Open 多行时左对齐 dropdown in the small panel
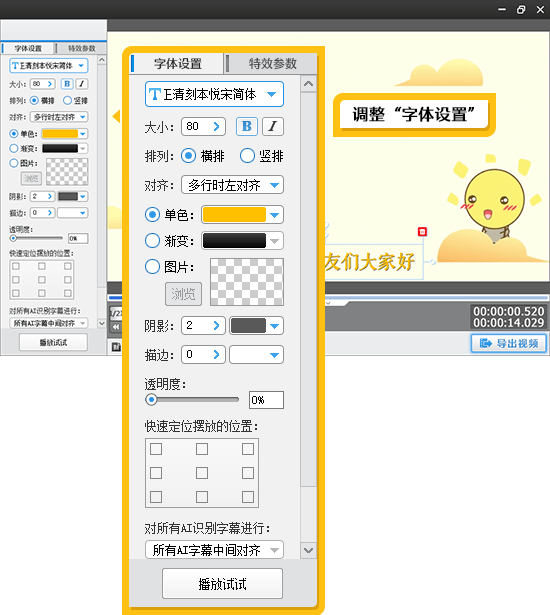This screenshot has width=550, height=615. pyautogui.click(x=59, y=117)
